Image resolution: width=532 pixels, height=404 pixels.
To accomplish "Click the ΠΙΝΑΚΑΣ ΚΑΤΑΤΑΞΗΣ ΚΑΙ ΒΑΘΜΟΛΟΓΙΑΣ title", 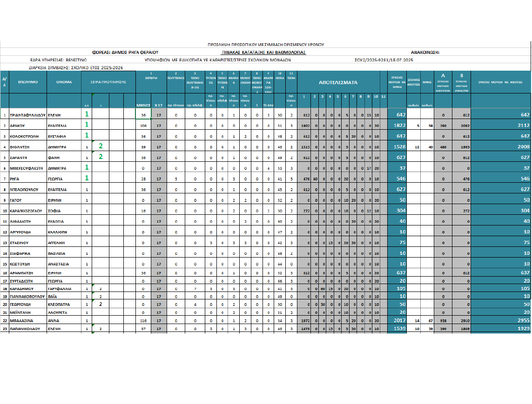I will 264,53.
